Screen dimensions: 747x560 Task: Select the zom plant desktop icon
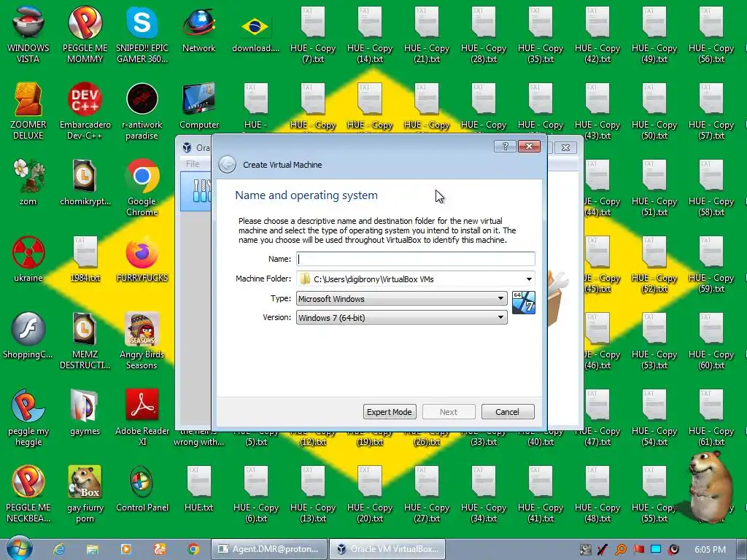pos(28,182)
